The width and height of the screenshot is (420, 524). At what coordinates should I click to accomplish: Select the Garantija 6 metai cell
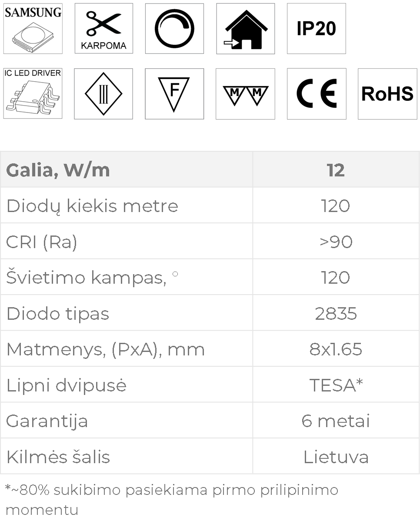coord(336,421)
